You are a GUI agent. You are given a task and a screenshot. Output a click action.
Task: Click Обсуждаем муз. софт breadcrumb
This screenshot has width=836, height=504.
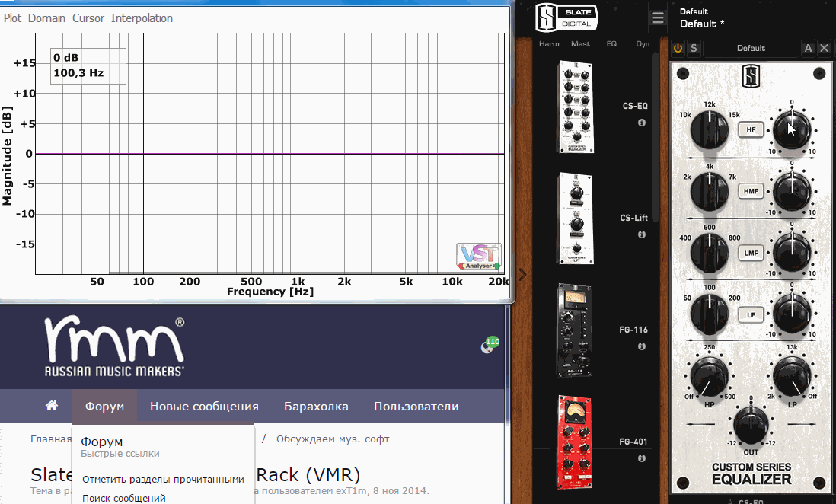(x=333, y=439)
